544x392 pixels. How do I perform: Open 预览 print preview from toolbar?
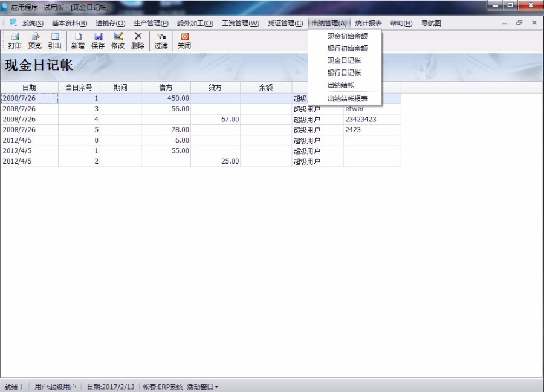coord(35,40)
